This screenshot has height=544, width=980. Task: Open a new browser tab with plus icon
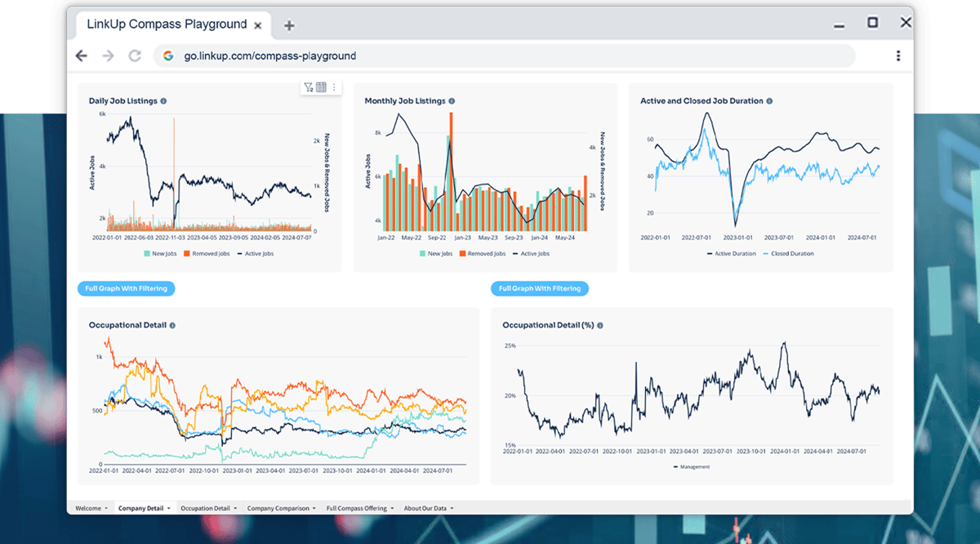click(289, 25)
